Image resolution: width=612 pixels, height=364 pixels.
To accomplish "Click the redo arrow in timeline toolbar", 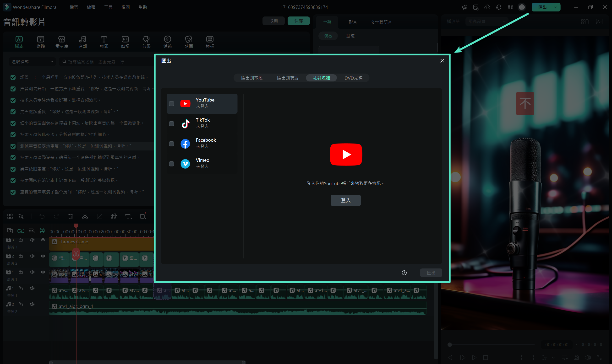I will point(56,216).
